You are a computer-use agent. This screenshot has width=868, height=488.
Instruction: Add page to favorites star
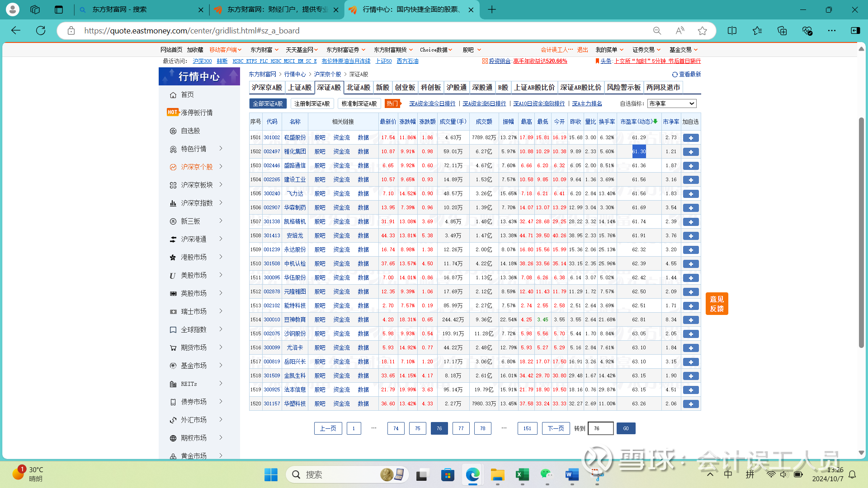(x=702, y=30)
